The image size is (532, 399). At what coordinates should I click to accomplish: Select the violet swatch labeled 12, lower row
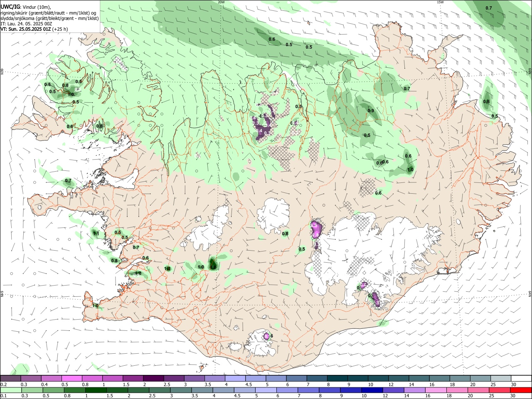click(394, 390)
